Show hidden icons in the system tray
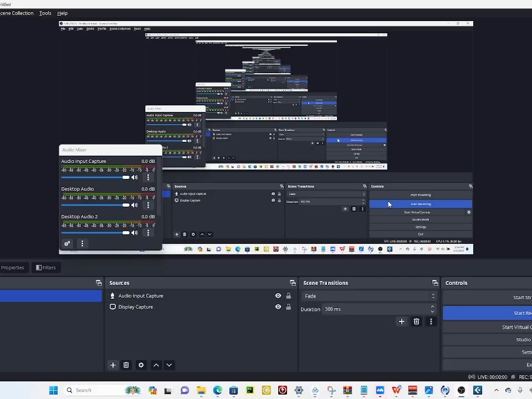Viewport: 532px width, 399px height. [496, 390]
